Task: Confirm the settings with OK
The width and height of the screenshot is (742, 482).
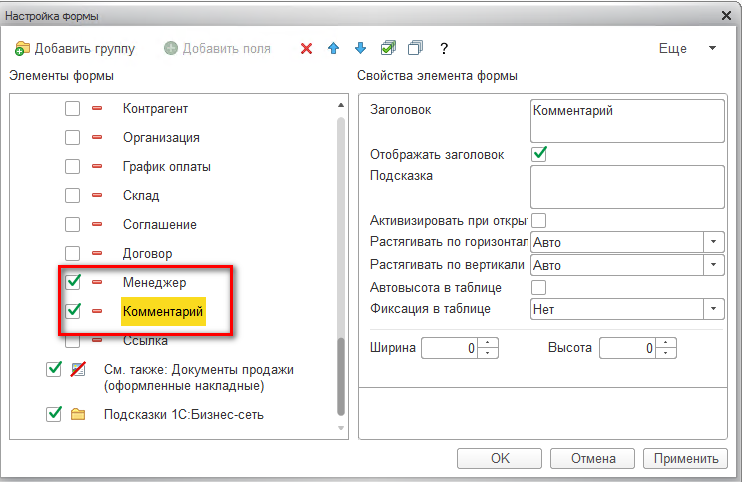Action: pos(499,458)
